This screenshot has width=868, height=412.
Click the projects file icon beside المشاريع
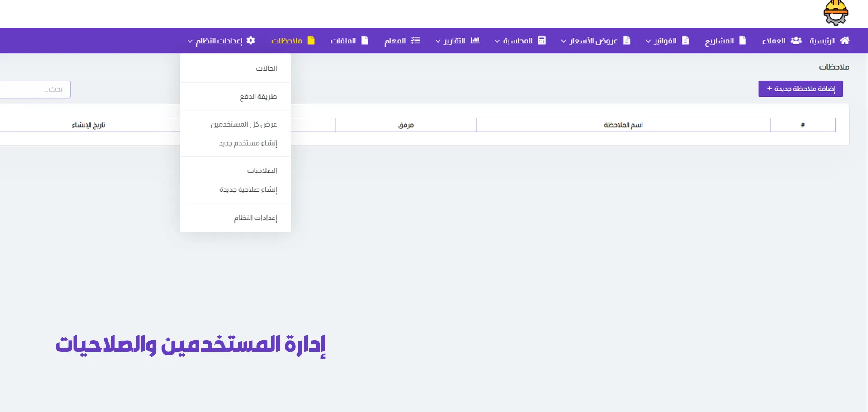pyautogui.click(x=742, y=41)
